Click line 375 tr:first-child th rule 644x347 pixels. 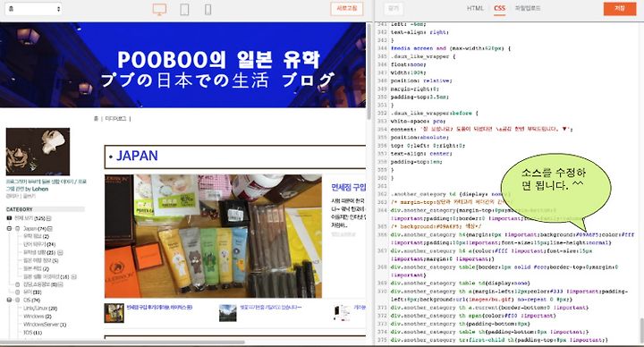click(499, 340)
